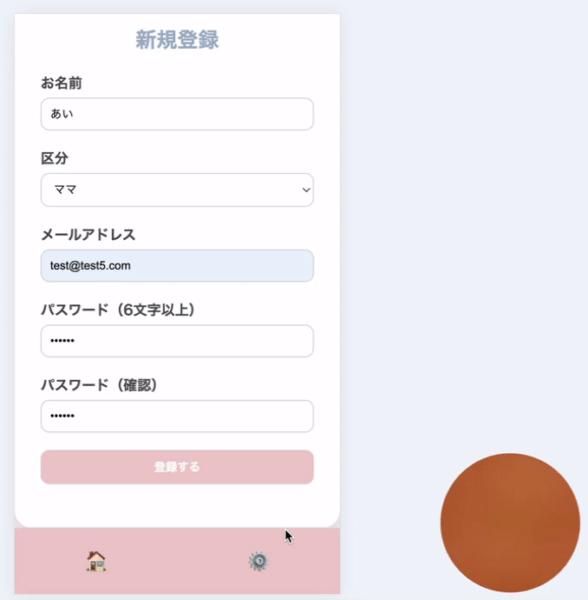Click the pink navigation bar between the icons
588x600 pixels.
click(x=177, y=561)
